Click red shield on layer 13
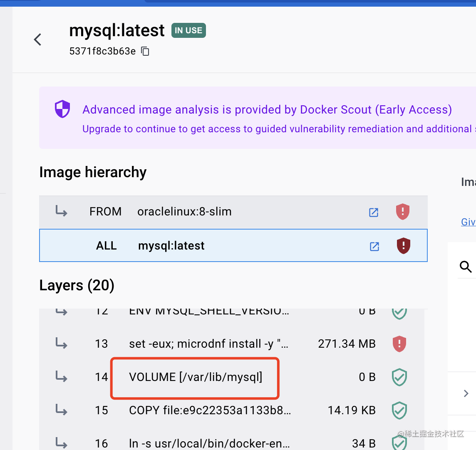Image resolution: width=476 pixels, height=450 pixels. [399, 344]
